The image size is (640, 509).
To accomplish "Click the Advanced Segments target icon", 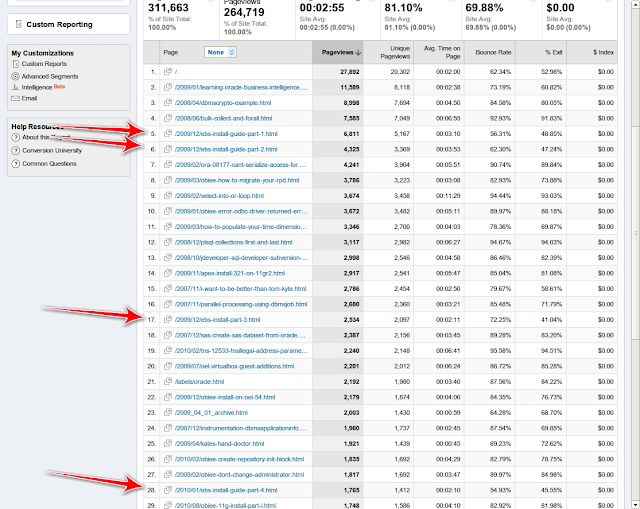I will tap(16, 76).
